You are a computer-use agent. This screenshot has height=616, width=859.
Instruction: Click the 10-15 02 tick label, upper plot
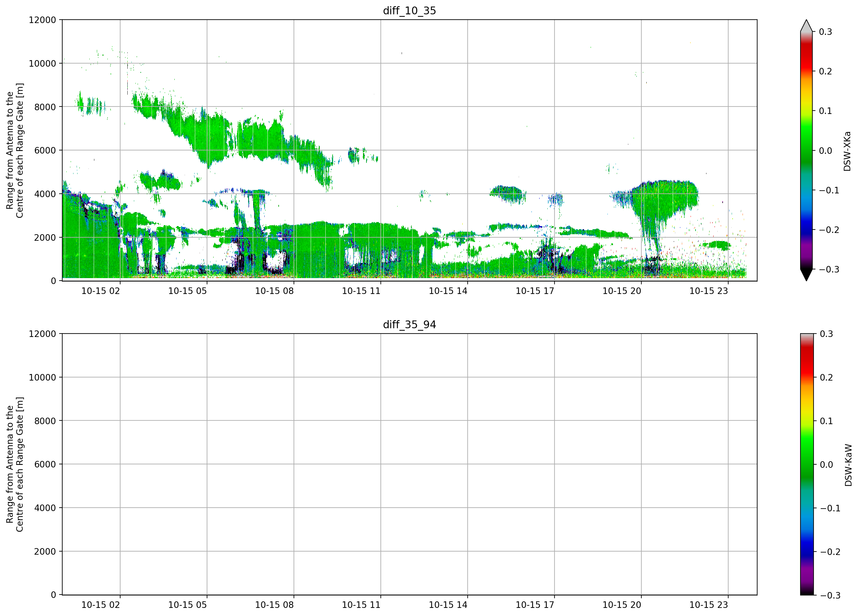tap(100, 291)
